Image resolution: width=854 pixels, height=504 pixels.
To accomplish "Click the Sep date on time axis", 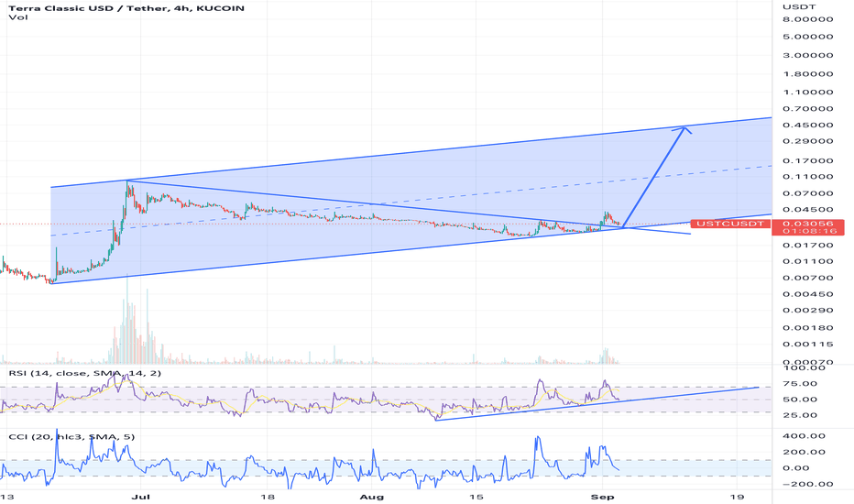I will (602, 497).
